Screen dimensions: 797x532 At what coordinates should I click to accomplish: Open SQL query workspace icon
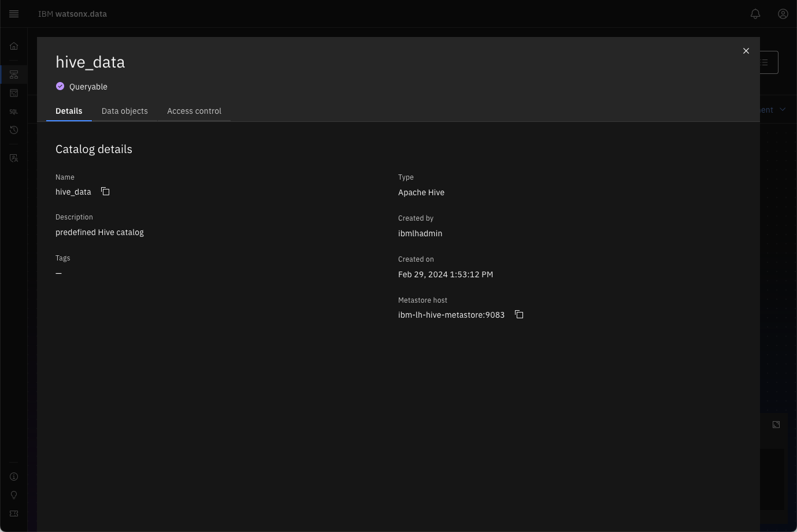(14, 111)
